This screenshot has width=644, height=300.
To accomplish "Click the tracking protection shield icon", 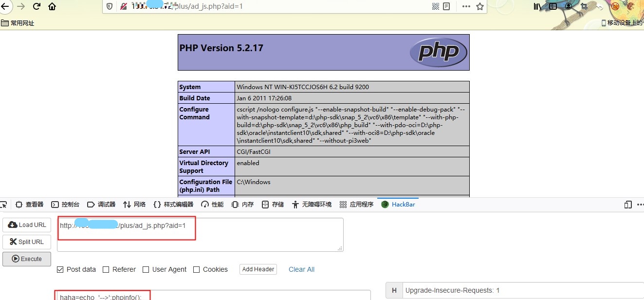I will (x=110, y=6).
